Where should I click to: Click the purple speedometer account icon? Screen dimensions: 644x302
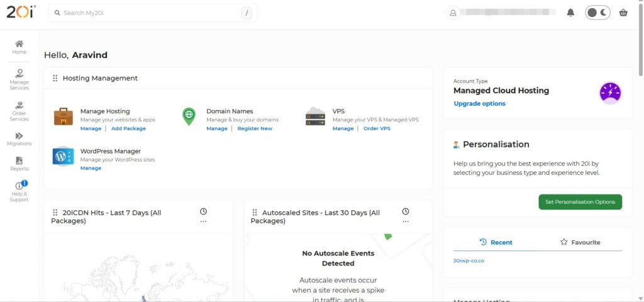pos(610,93)
